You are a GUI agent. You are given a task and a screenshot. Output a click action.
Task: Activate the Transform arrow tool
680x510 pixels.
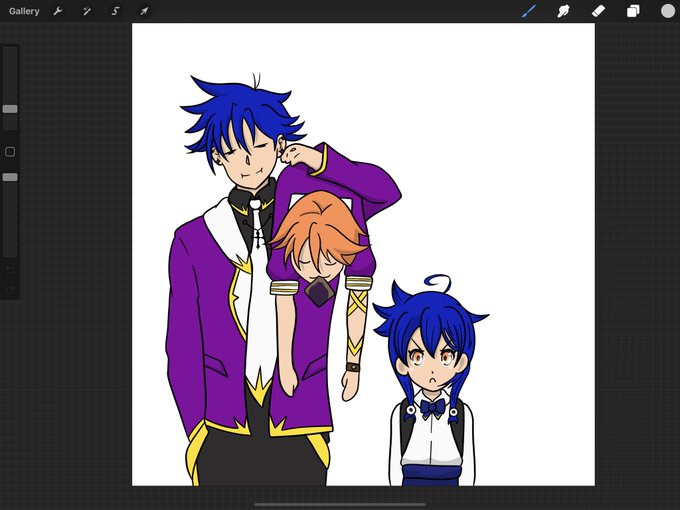click(x=144, y=11)
